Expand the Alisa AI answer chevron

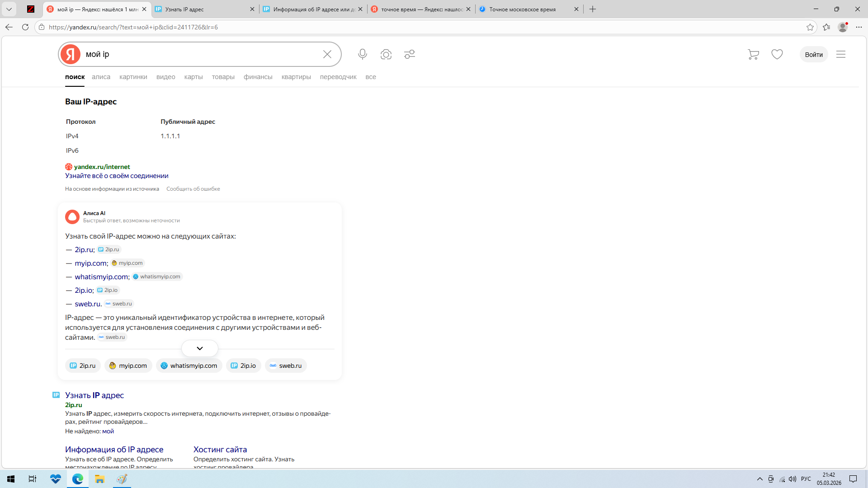click(x=200, y=348)
